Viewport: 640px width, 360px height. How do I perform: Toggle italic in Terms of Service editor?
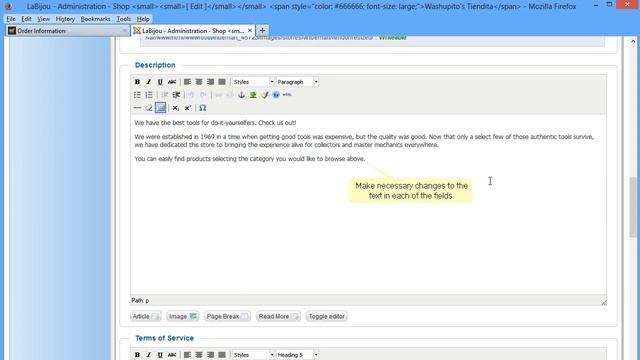(x=149, y=355)
